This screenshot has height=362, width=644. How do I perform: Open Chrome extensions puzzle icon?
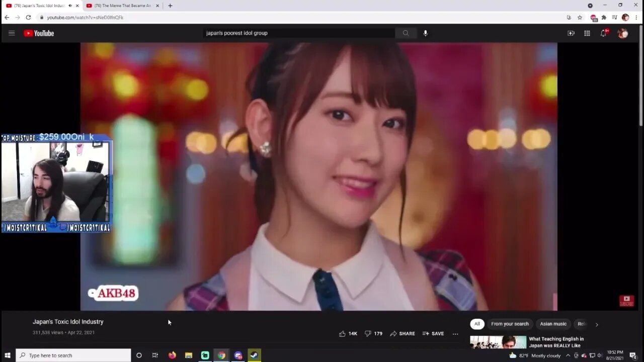coord(604,17)
